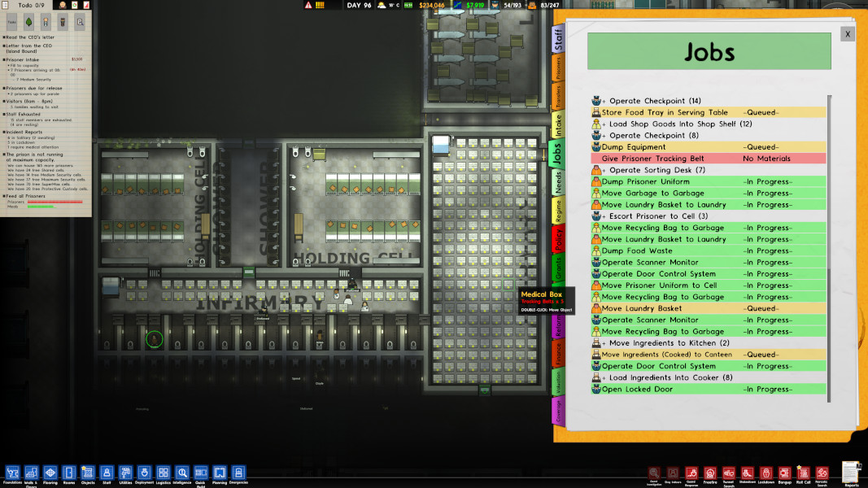The width and height of the screenshot is (868, 488).
Task: Select the 'Dump Food Waste' job
Action: pos(709,251)
